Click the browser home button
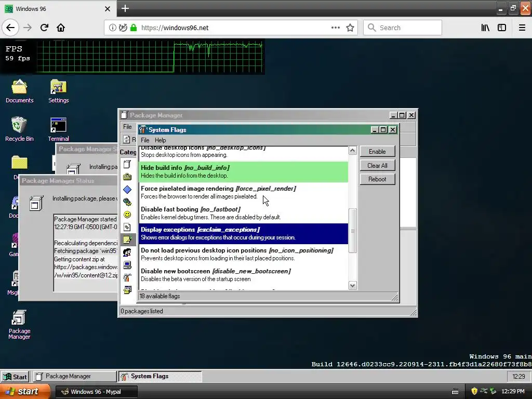This screenshot has height=399, width=532. (61, 28)
